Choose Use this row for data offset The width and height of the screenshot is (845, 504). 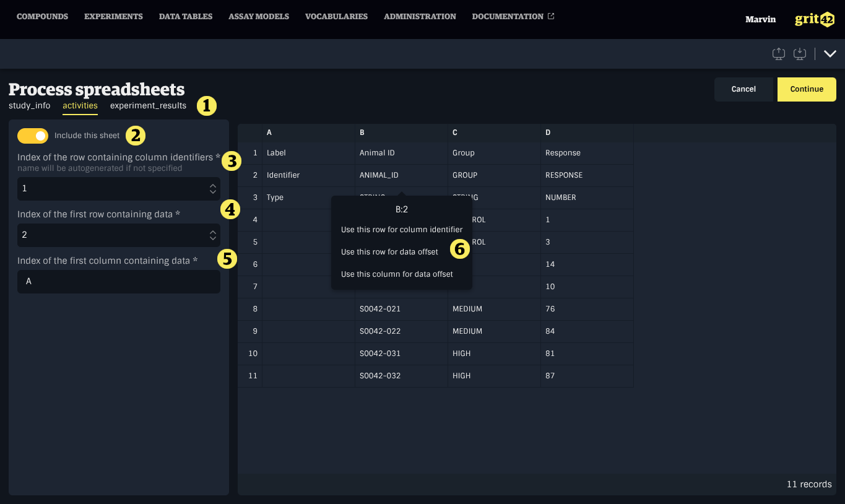click(389, 252)
